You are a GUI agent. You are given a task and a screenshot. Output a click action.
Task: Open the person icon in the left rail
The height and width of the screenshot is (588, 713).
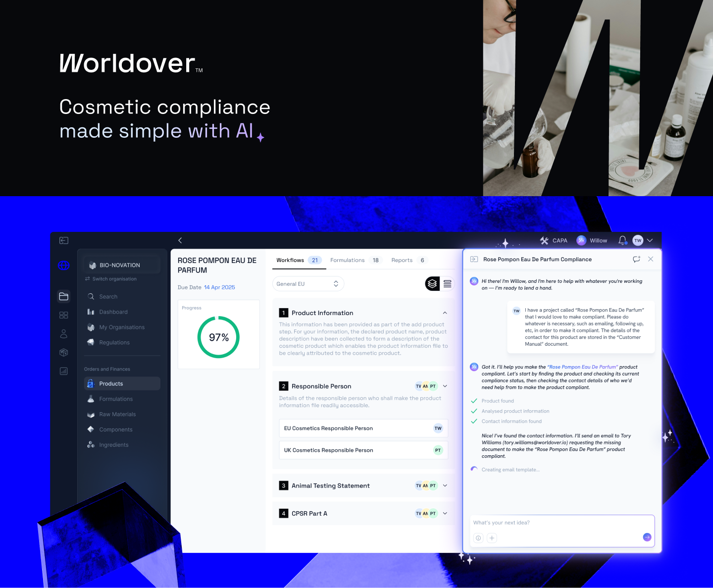[x=64, y=334]
